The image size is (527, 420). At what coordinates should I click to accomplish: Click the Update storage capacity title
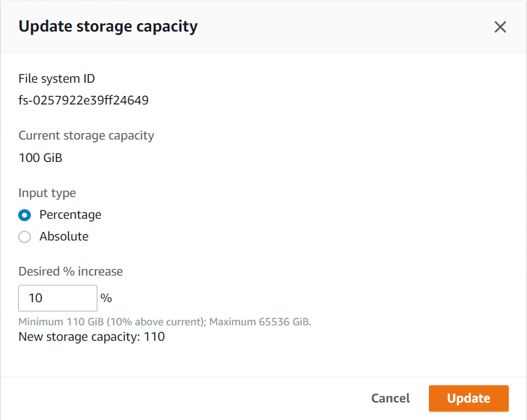click(x=108, y=27)
